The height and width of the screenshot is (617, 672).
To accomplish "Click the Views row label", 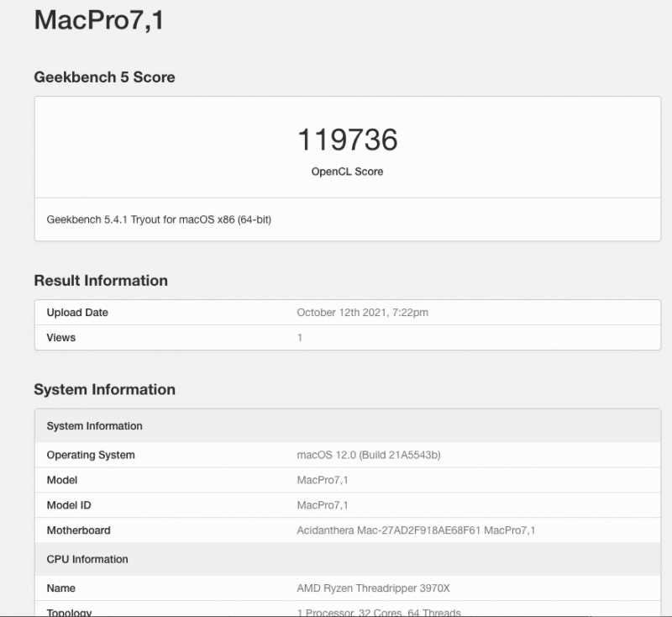I will tap(60, 337).
